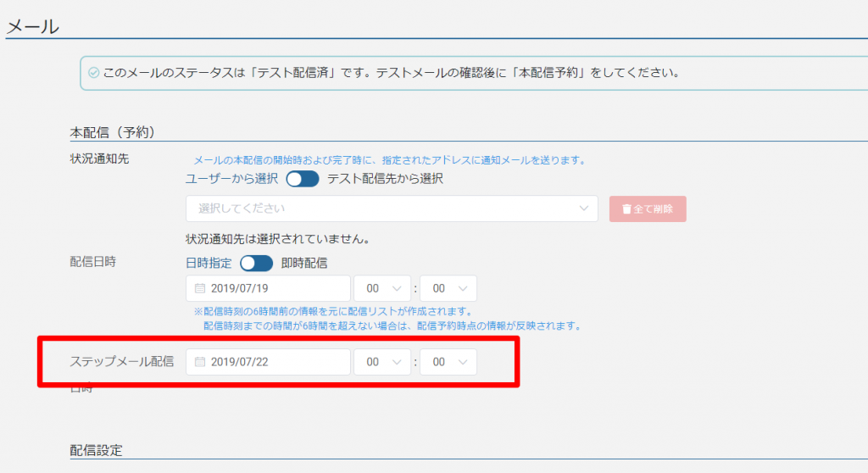Click the 全て削除 button
The width and height of the screenshot is (868, 473).
point(648,209)
